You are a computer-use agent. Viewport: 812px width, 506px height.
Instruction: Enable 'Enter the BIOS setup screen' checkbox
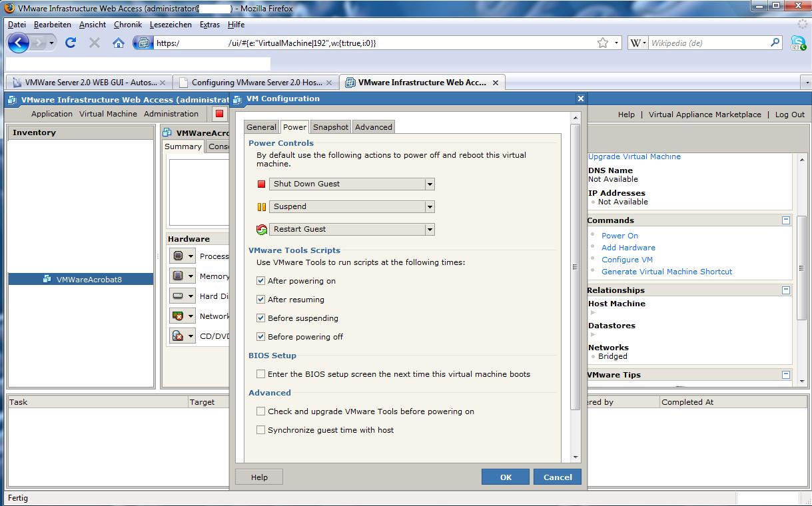pyautogui.click(x=261, y=374)
